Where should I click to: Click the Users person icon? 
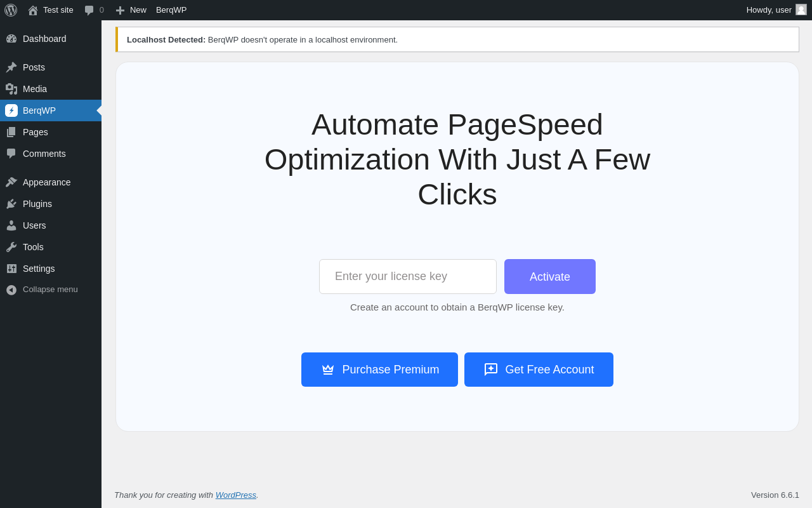[11, 225]
